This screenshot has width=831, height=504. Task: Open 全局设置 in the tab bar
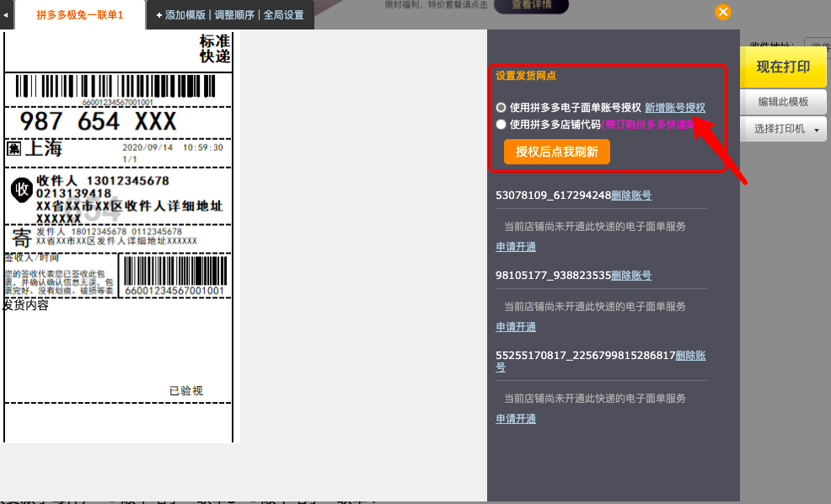(x=283, y=15)
